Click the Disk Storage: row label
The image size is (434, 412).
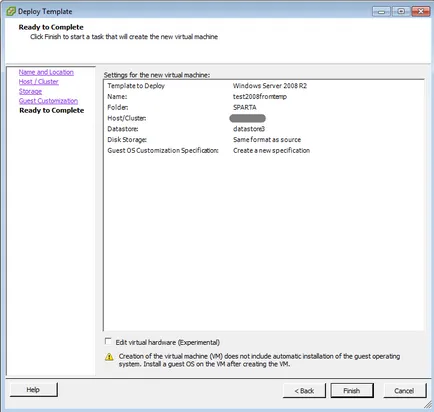click(x=127, y=140)
